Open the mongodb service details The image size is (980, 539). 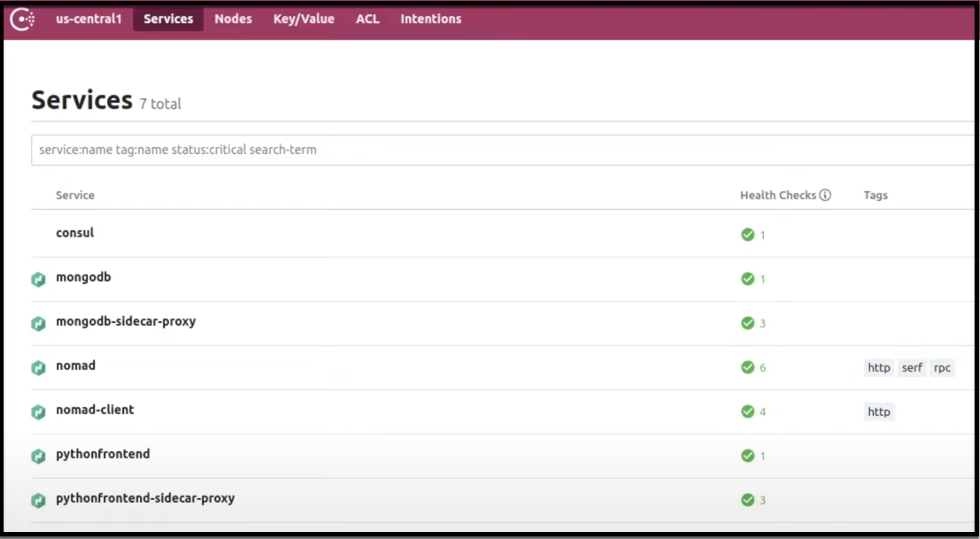83,277
